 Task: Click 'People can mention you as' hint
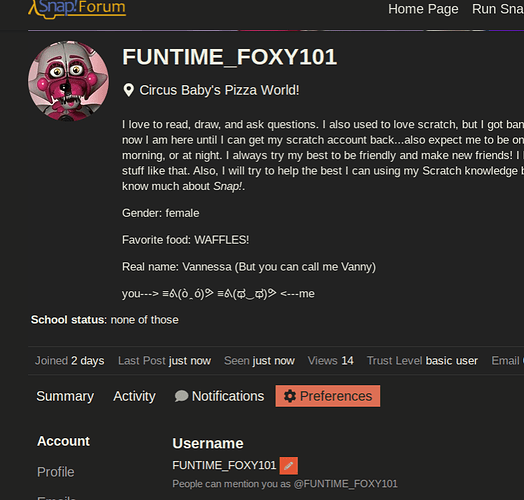285,484
